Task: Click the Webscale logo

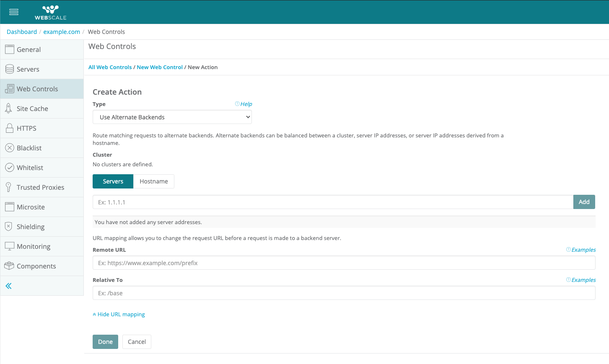Action: 50,12
